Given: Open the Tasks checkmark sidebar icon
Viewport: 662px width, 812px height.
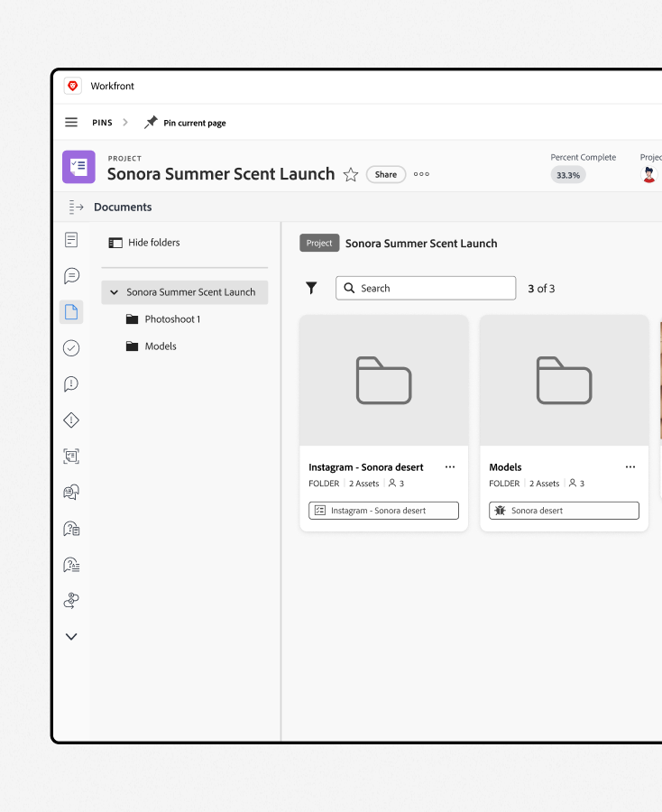Looking at the screenshot, I should coord(71,348).
